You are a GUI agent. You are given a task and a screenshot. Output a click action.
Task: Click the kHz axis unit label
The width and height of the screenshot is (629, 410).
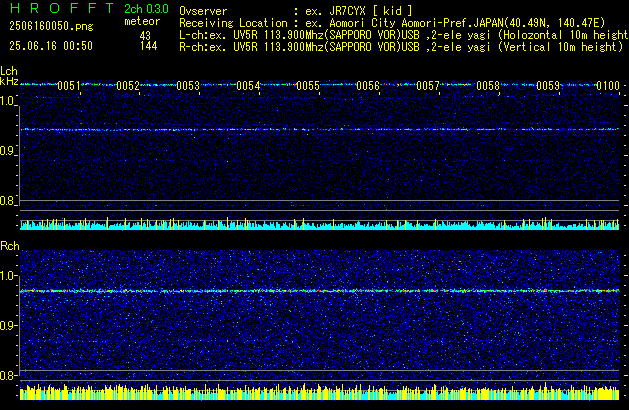[x=9, y=81]
